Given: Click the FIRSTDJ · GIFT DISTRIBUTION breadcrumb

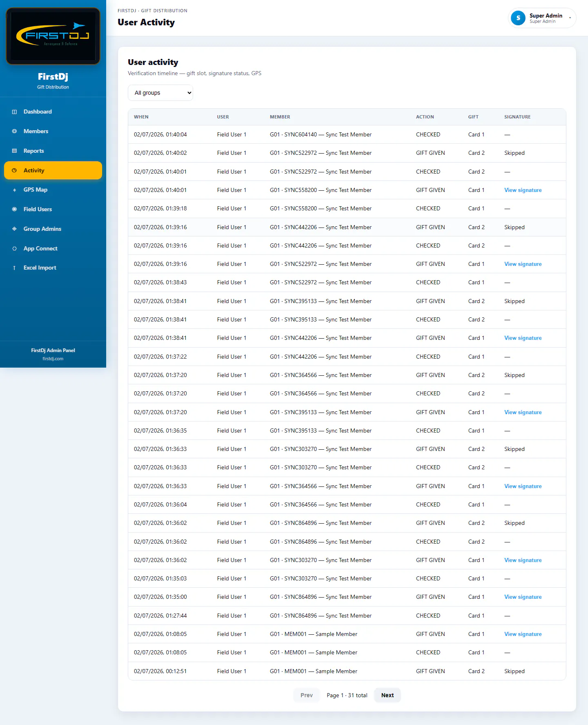Looking at the screenshot, I should [x=152, y=11].
